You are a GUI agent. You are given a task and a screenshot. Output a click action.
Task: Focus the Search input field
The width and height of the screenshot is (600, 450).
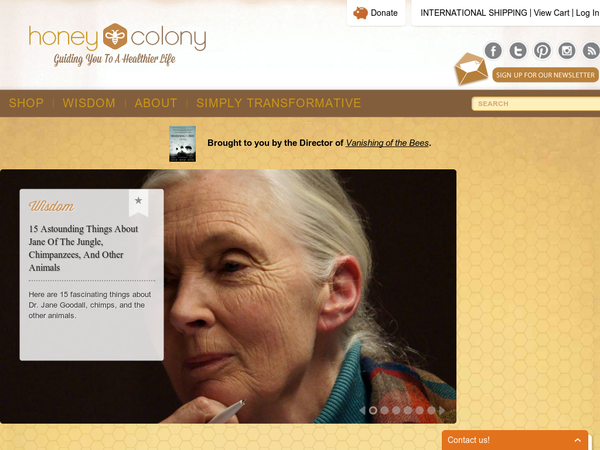coord(536,104)
